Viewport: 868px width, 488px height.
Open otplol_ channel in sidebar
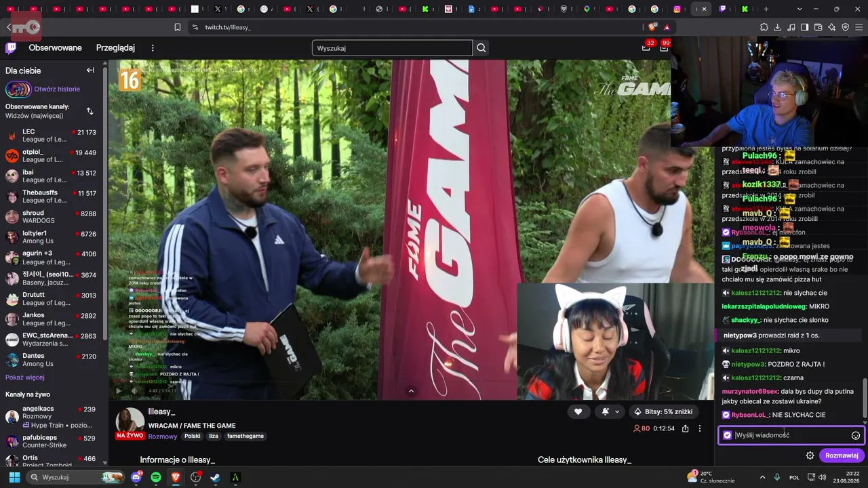click(x=52, y=156)
